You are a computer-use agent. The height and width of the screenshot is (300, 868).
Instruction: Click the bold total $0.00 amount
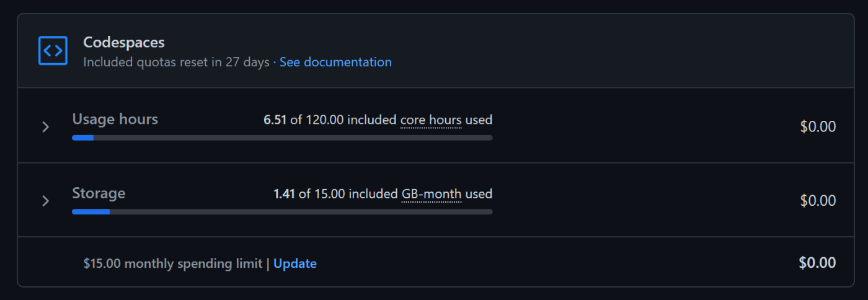point(817,263)
